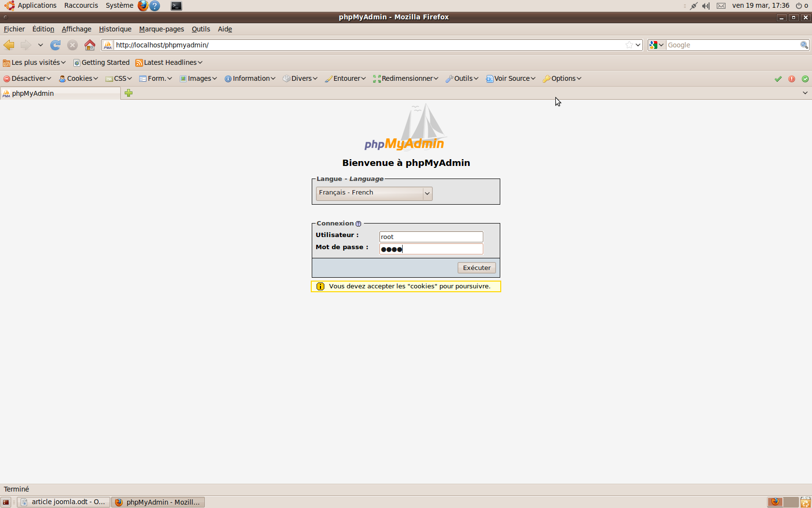Screen dimensions: 812x508
Task: Go to the home page icon
Action: pos(90,45)
